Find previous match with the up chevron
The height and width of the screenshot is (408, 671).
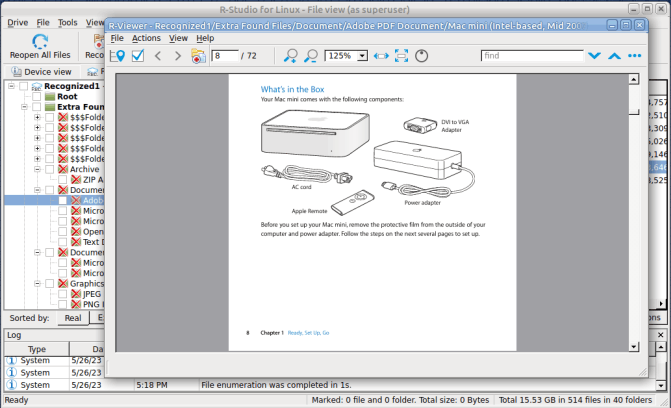(x=615, y=56)
